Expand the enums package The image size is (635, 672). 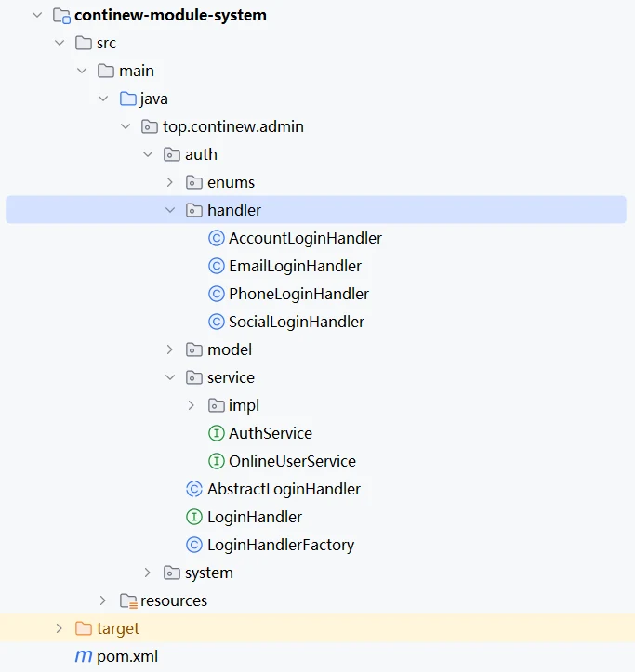tap(170, 182)
